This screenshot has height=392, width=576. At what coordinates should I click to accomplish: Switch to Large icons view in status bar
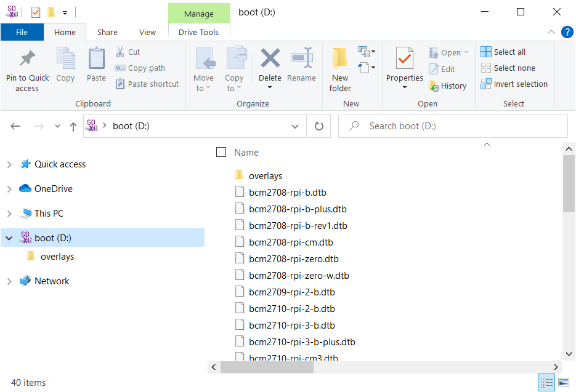[x=564, y=382]
